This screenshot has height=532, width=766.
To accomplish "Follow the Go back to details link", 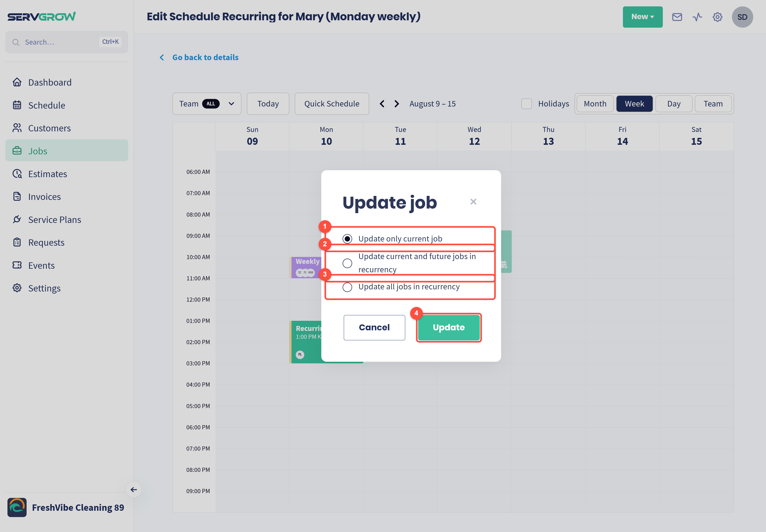I will click(205, 57).
